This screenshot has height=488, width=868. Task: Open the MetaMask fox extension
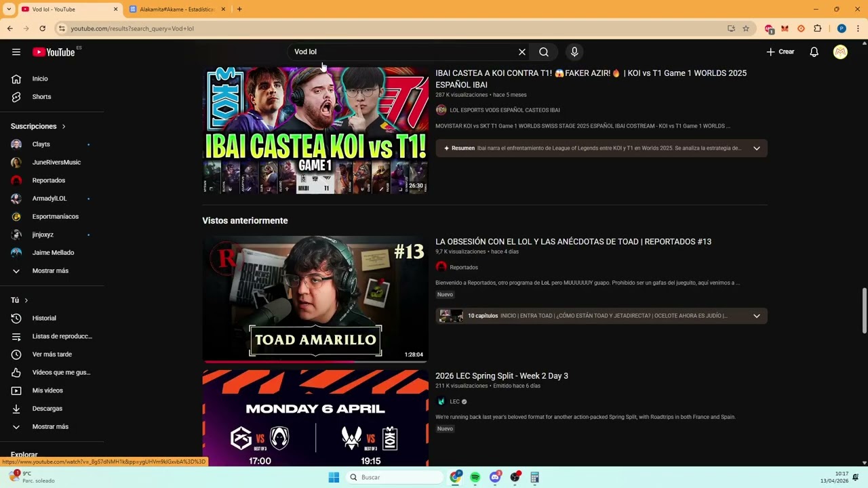coord(785,28)
